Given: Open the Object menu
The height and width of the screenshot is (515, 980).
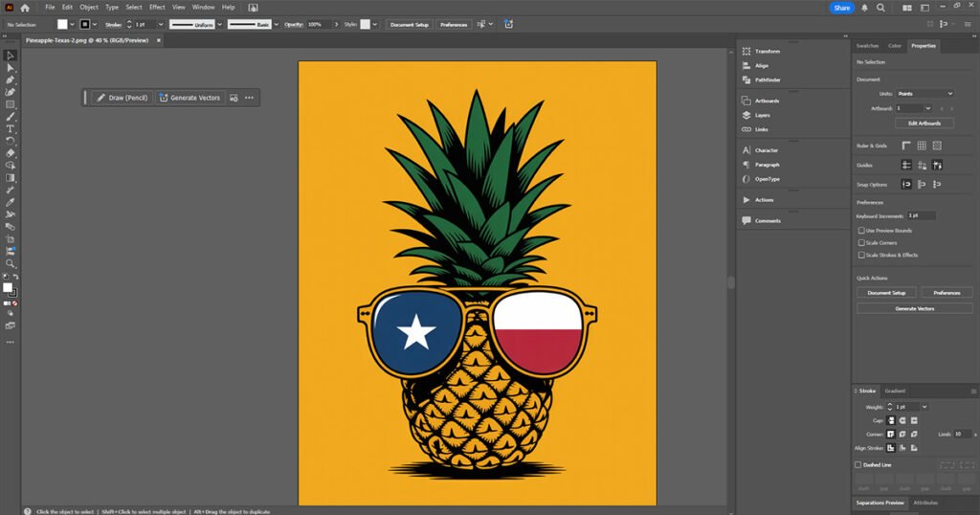Looking at the screenshot, I should (89, 8).
